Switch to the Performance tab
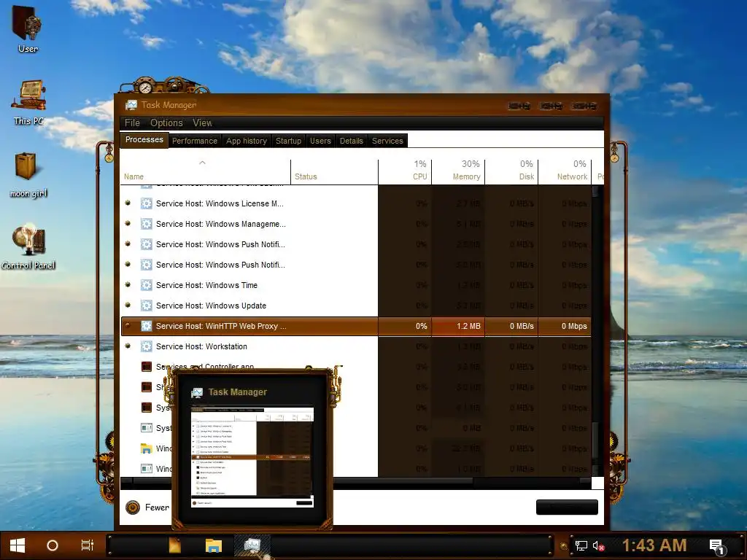This screenshot has width=747, height=560. (194, 141)
